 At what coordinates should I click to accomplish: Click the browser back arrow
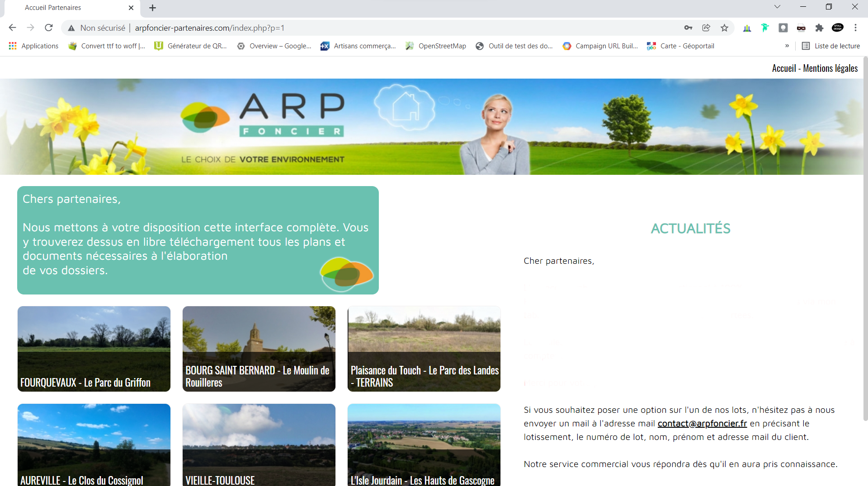pyautogui.click(x=12, y=28)
